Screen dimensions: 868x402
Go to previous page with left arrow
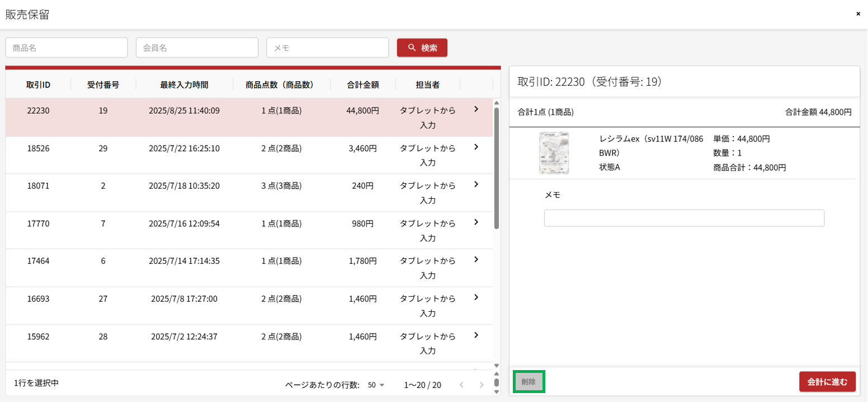pos(461,385)
